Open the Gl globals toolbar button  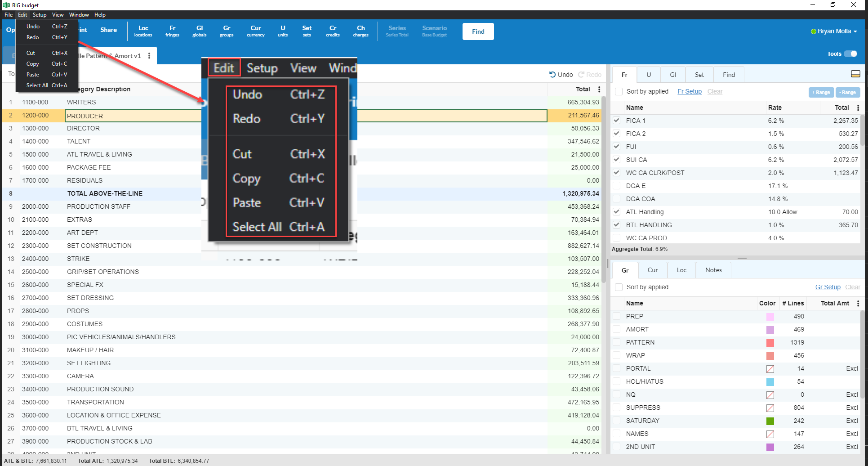point(200,31)
